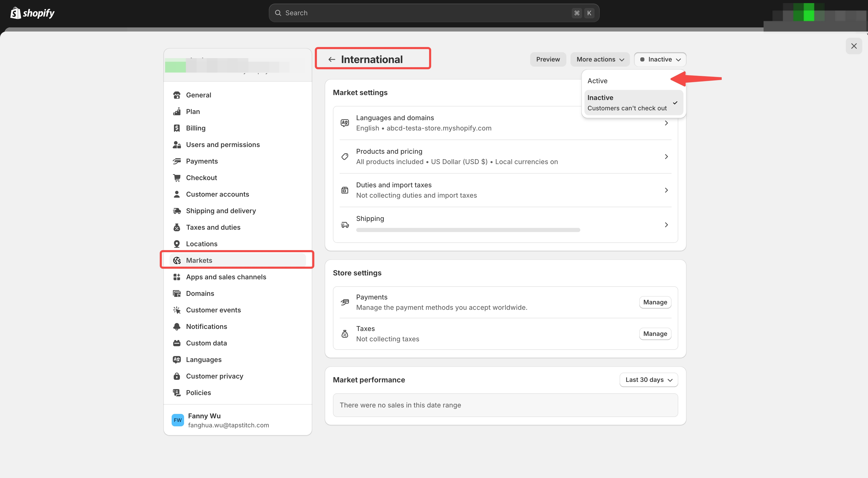The width and height of the screenshot is (868, 478).
Task: Go to Taxes and duties settings
Action: (x=213, y=227)
